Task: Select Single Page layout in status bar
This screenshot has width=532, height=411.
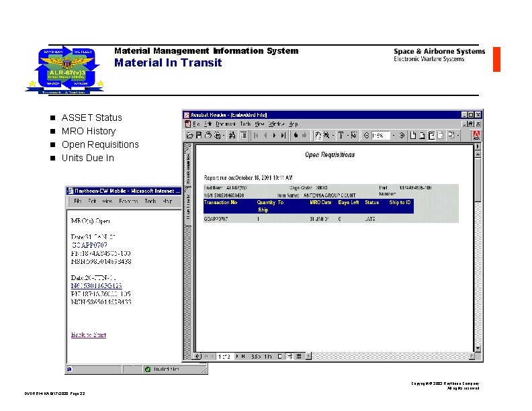Action: click(280, 356)
